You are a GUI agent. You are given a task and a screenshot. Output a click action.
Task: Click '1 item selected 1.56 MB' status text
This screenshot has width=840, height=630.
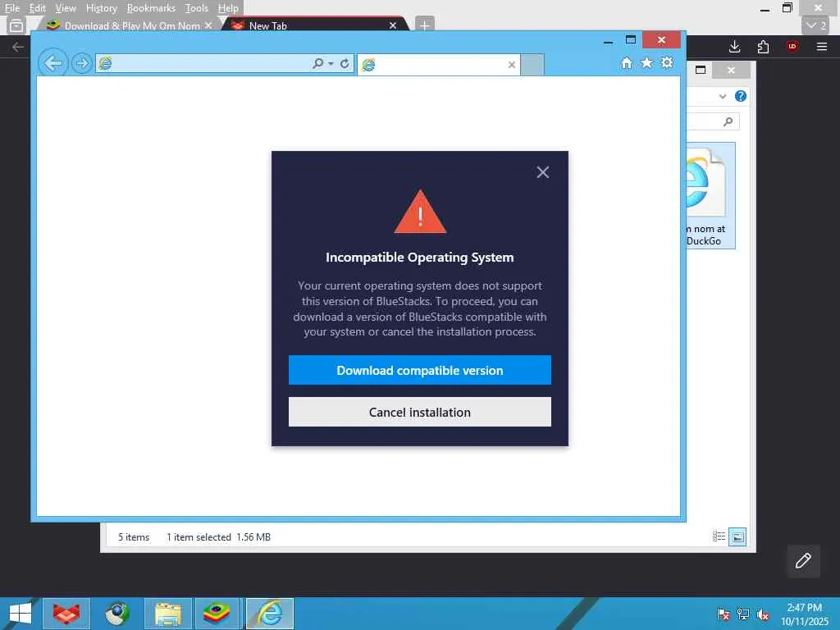[x=218, y=536]
